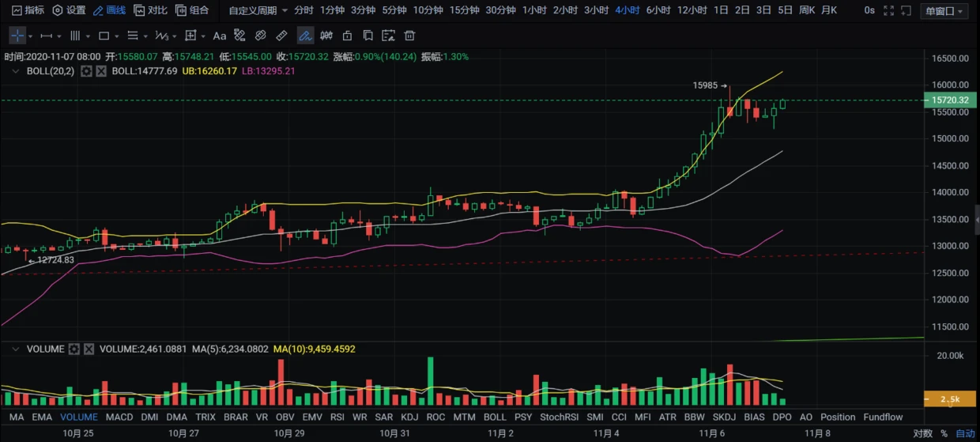
Task: Select the rectangle shape tool
Action: (x=104, y=36)
